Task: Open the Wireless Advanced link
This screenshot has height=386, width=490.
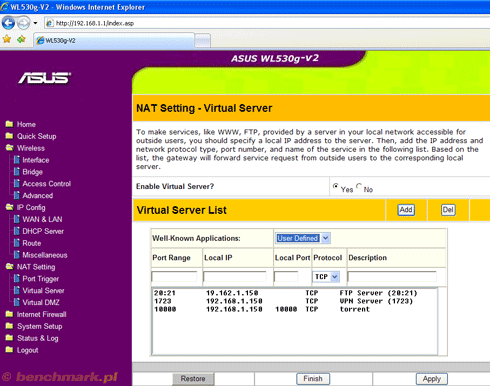Action: (38, 196)
